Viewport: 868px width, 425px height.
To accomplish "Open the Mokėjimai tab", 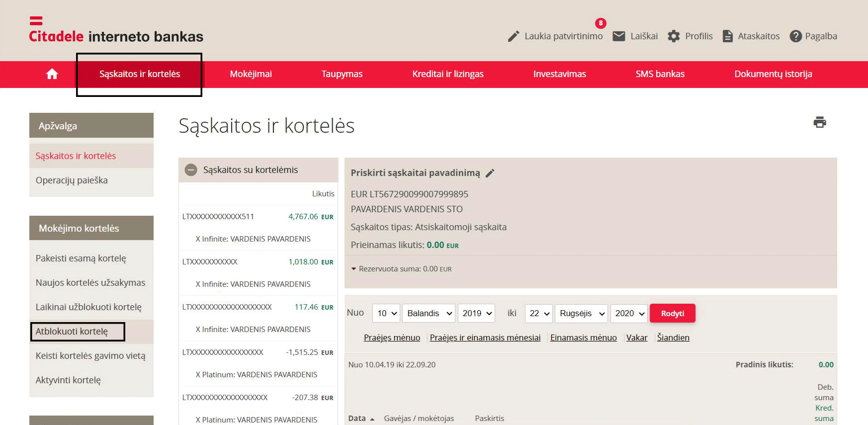I will tap(251, 74).
